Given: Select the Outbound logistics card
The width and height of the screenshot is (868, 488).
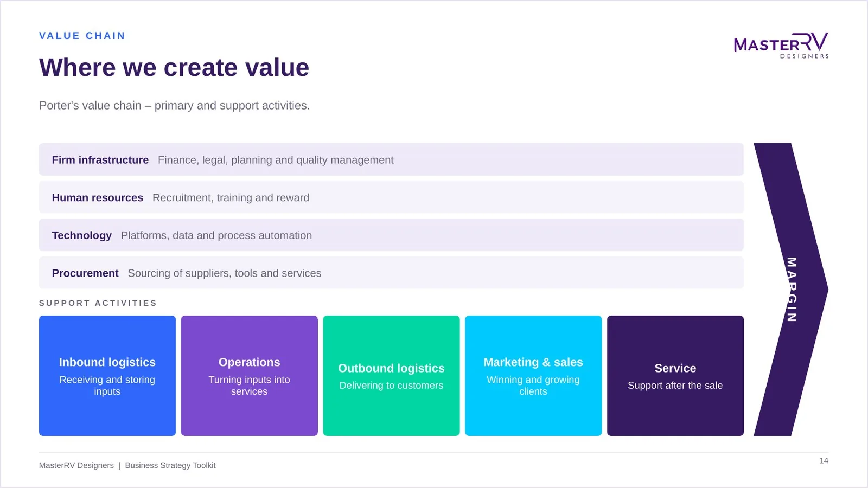Looking at the screenshot, I should (391, 376).
